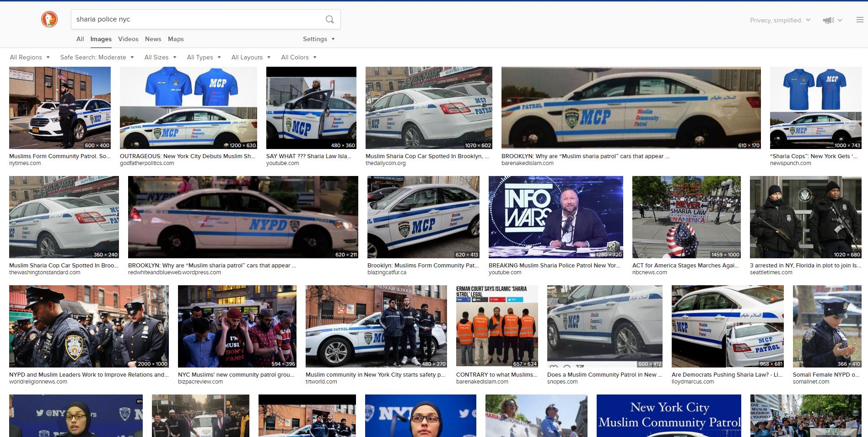Expand the All Sizes filter
868x437 pixels.
[161, 57]
